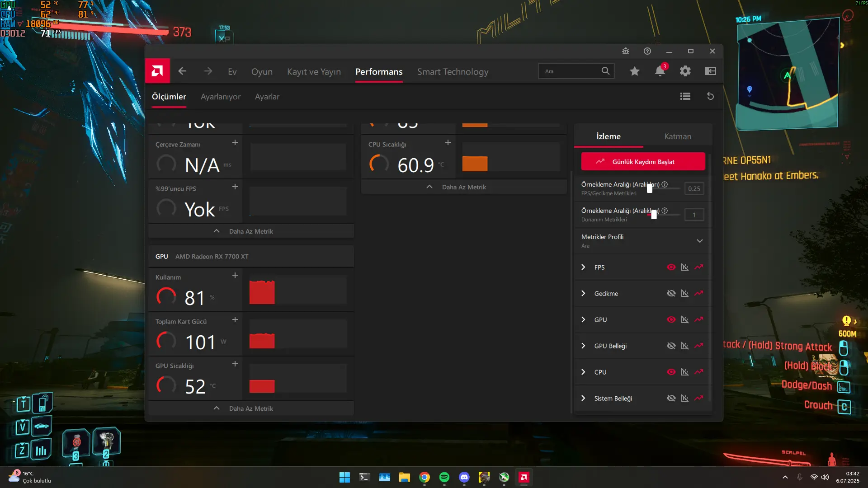The image size is (868, 488).
Task: Open the Kayıt ve Yayın tab
Action: 314,72
